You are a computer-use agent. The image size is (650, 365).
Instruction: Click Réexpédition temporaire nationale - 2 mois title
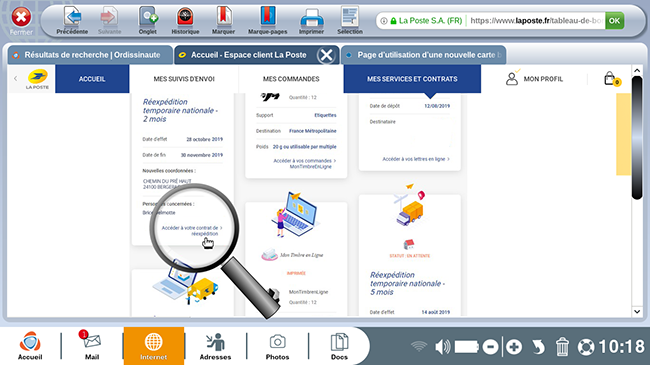180,110
